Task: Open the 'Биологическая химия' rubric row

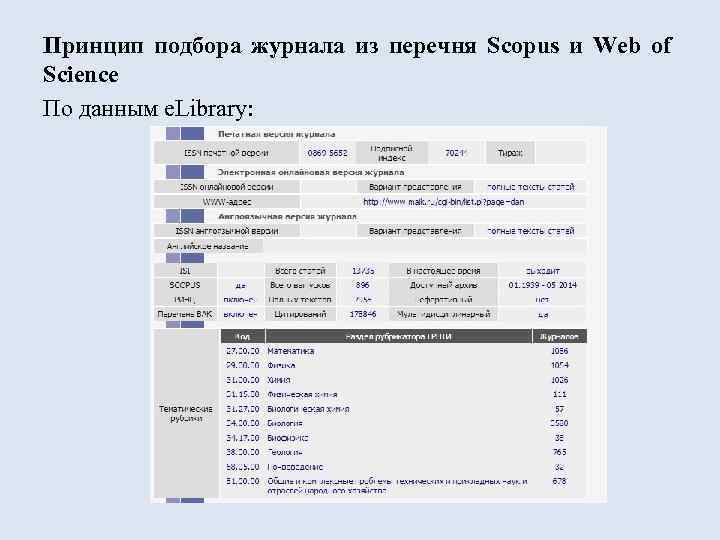Action: pos(308,409)
